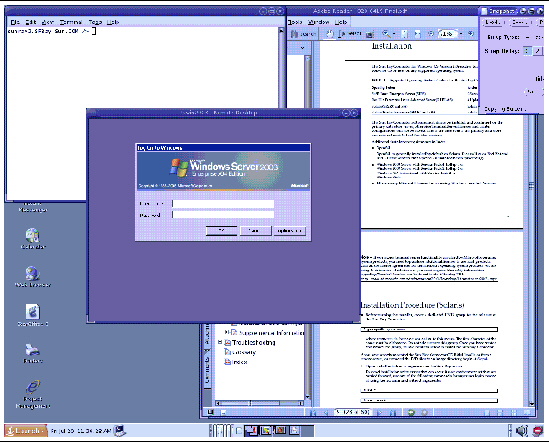This screenshot has height=442, width=549.
Task: Click the Password field in logon dialog
Action: (x=223, y=215)
